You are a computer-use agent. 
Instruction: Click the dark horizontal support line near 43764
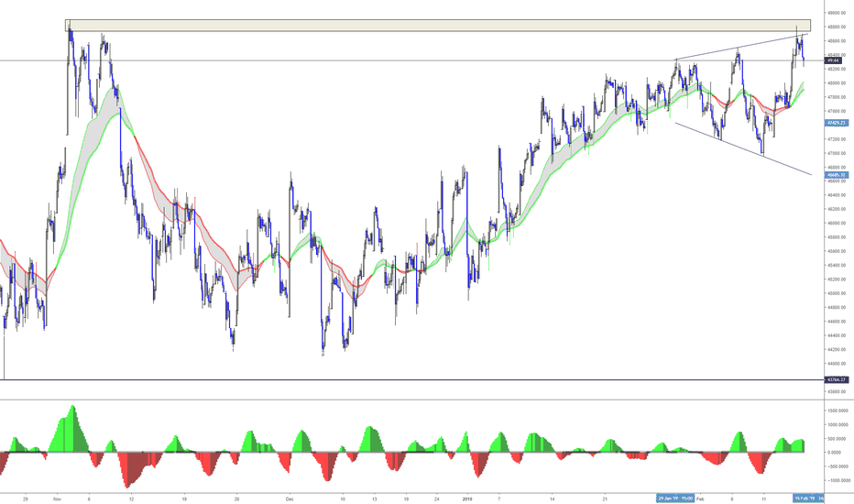point(411,379)
